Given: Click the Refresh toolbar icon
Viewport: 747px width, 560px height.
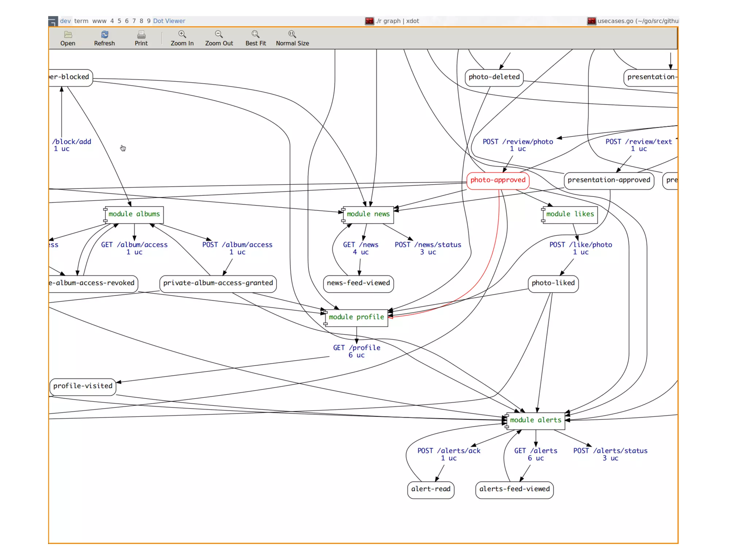Looking at the screenshot, I should pos(104,35).
